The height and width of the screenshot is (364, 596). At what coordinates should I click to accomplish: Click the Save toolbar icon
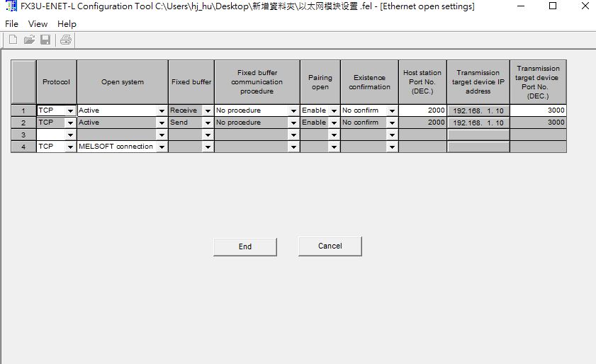click(x=45, y=40)
